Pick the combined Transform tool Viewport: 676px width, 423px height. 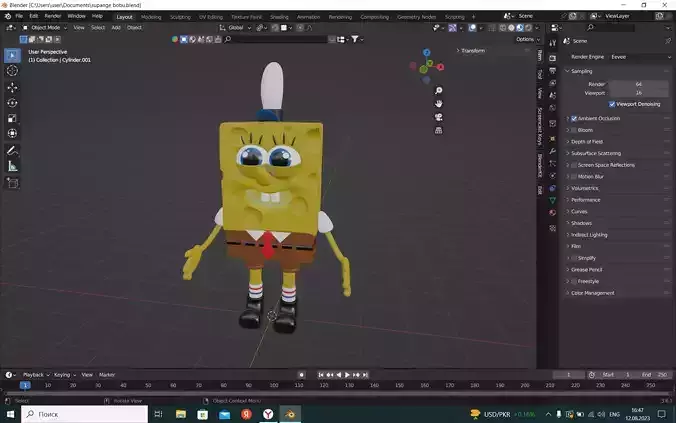point(12,134)
